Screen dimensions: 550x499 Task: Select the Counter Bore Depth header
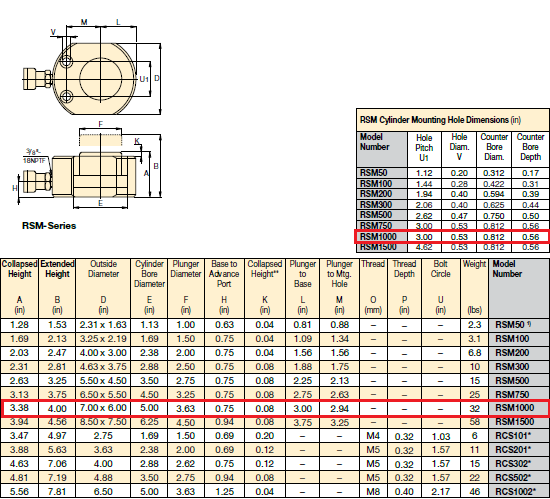click(x=530, y=147)
